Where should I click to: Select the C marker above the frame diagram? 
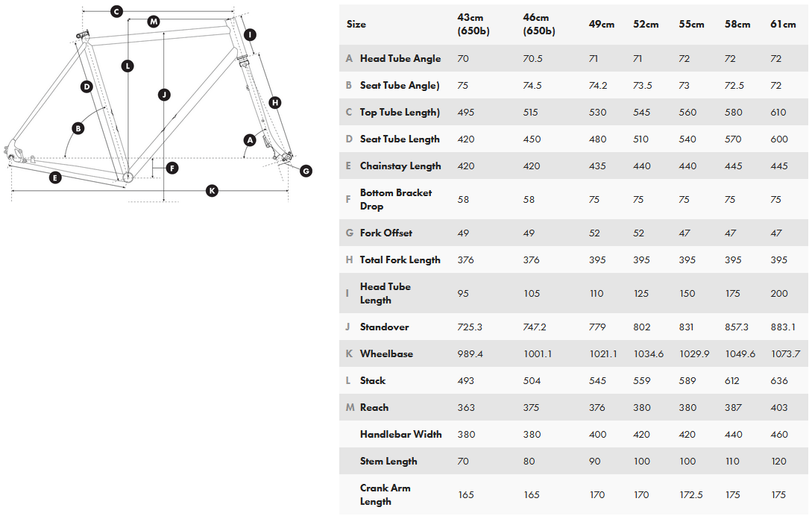[116, 11]
